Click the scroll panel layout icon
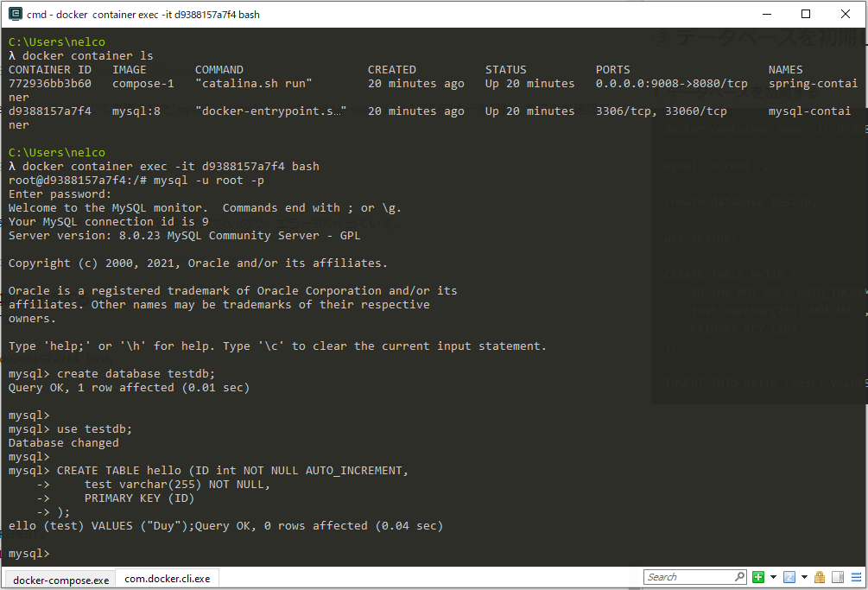 838,577
